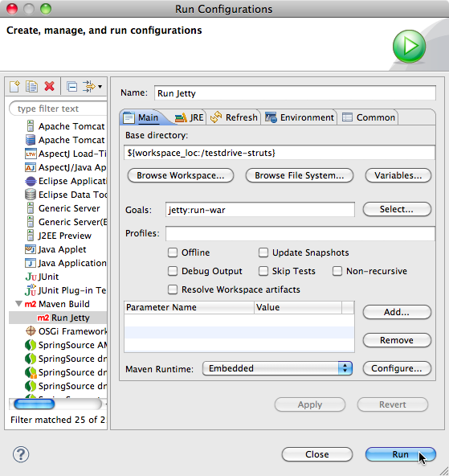449x476 pixels.
Task: Click the J2EE Preview icon
Action: pyautogui.click(x=31, y=236)
